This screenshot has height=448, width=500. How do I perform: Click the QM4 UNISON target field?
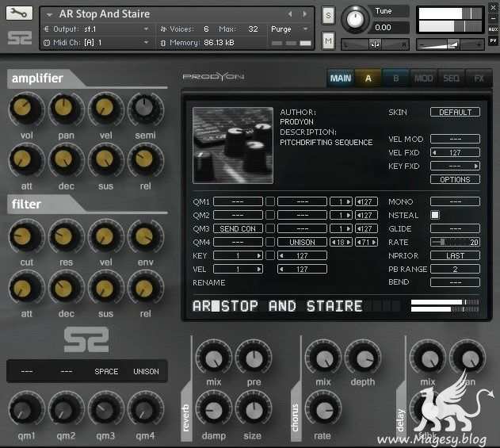[302, 242]
